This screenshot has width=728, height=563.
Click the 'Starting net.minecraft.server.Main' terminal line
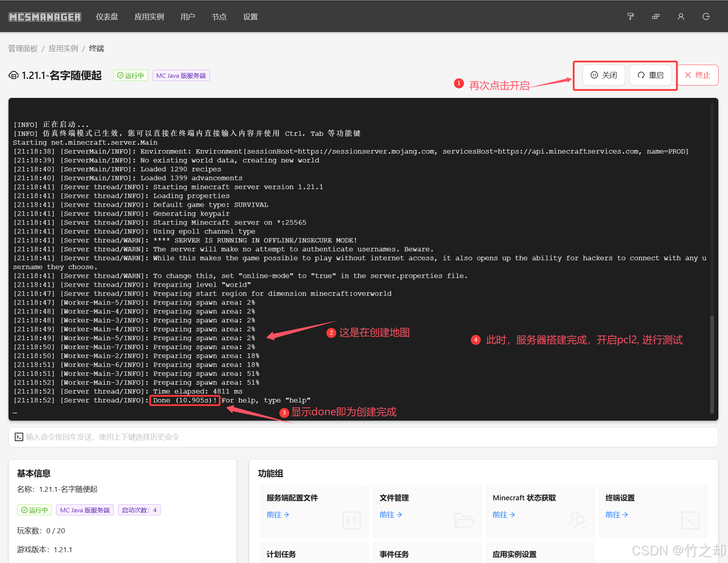pyautogui.click(x=85, y=142)
